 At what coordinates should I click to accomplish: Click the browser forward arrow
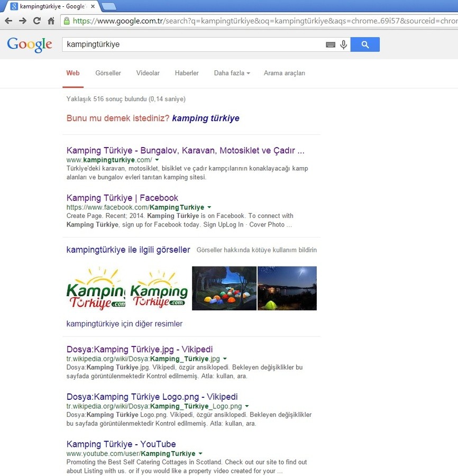[x=22, y=21]
